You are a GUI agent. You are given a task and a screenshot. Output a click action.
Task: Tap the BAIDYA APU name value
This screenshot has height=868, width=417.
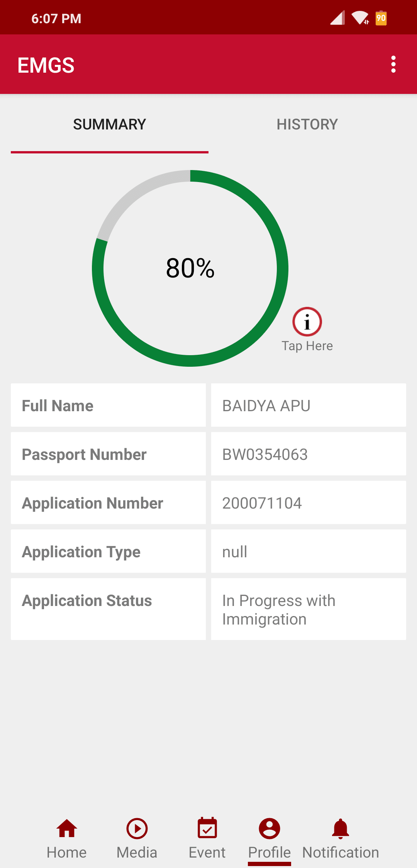click(x=266, y=406)
